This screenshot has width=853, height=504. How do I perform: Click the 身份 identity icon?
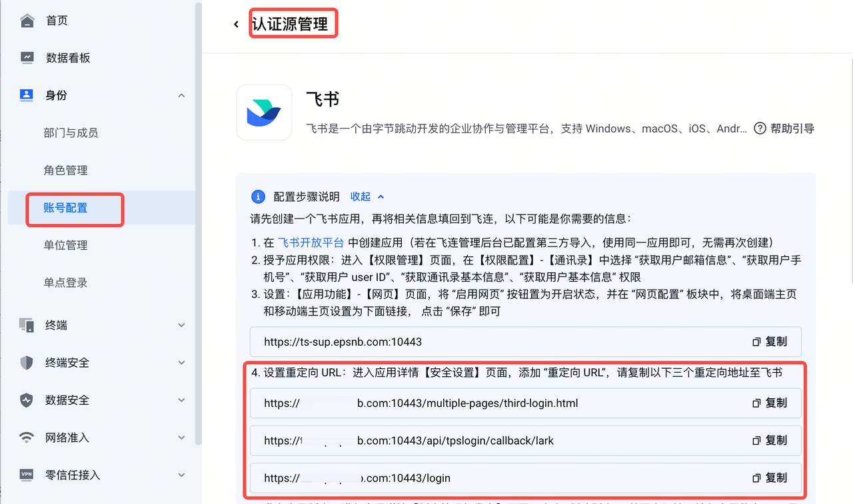(x=27, y=95)
